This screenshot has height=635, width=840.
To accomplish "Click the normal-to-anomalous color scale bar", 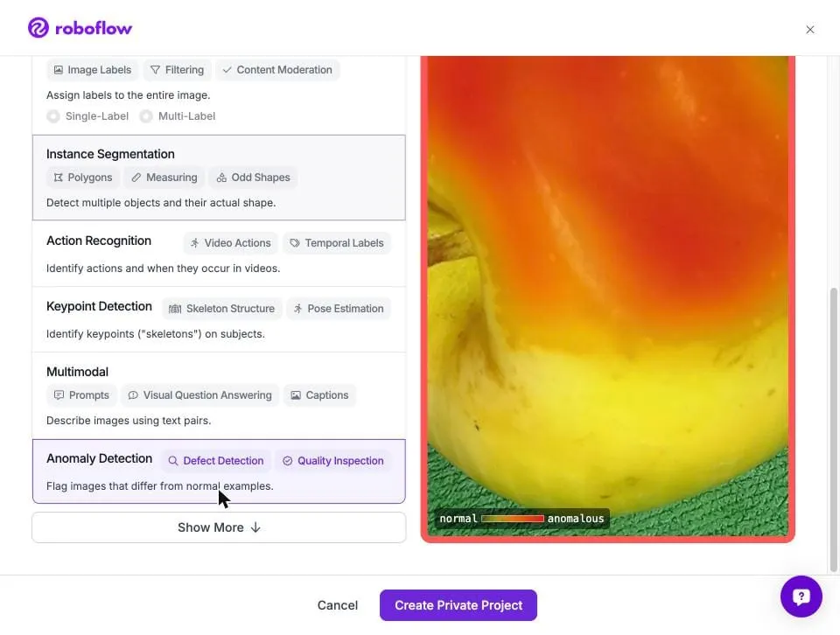I will click(513, 519).
